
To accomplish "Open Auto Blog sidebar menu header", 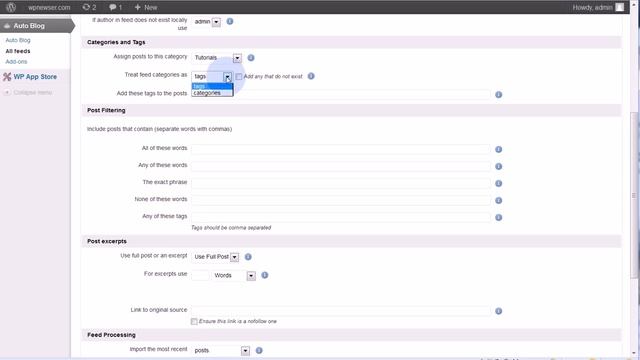I will tap(36, 26).
